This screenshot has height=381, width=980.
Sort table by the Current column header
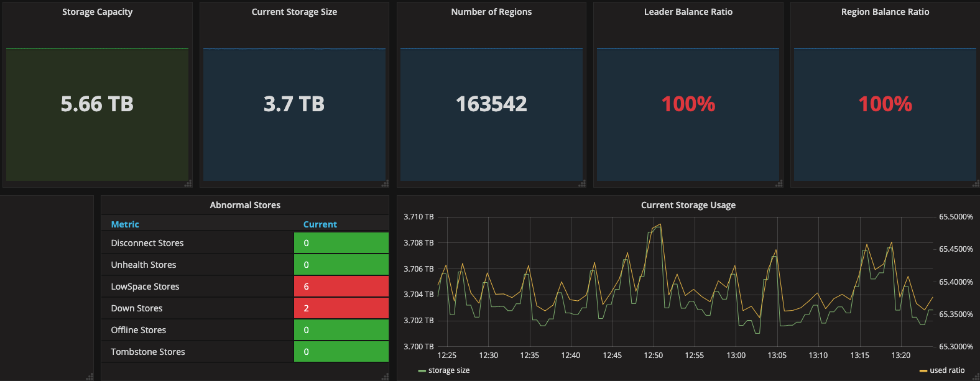(x=320, y=224)
